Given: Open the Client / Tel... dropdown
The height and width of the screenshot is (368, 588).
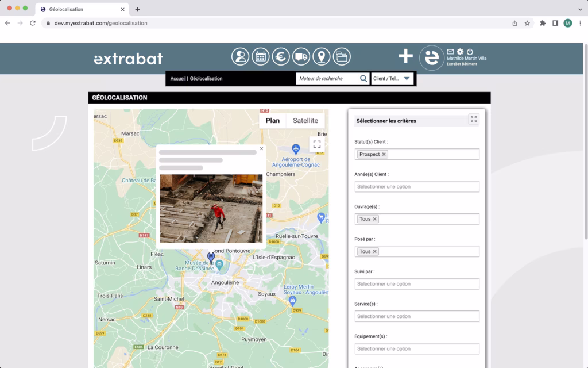Looking at the screenshot, I should 392,78.
